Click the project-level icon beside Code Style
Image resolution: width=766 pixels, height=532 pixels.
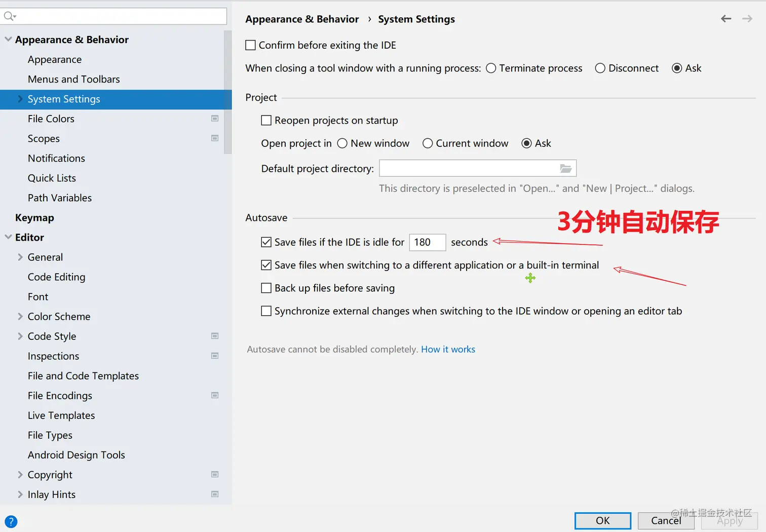tap(215, 336)
